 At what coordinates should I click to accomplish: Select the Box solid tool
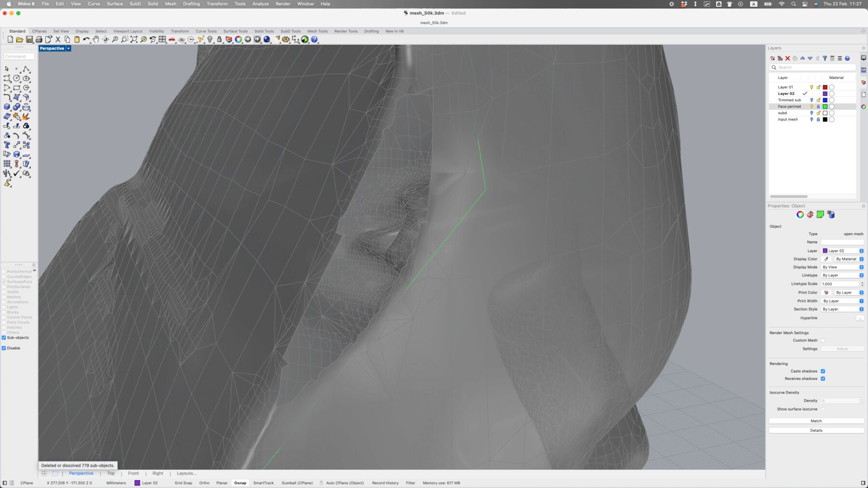click(x=7, y=107)
